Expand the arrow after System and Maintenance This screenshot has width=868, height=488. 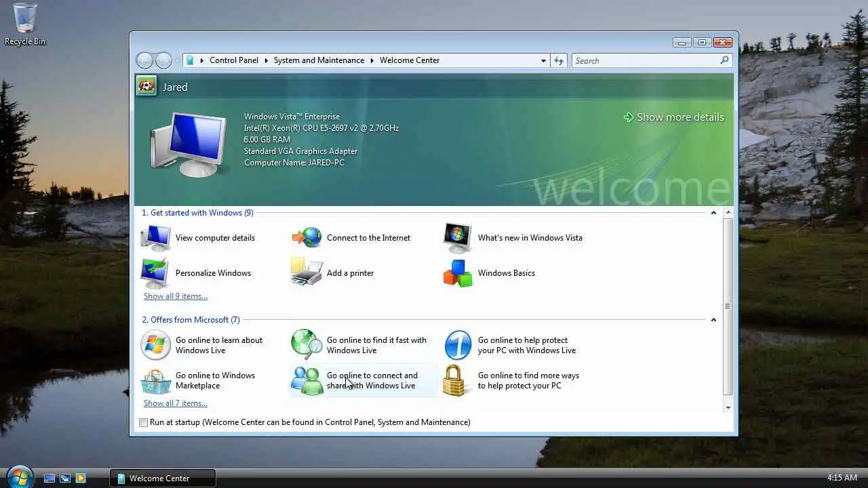[x=372, y=60]
